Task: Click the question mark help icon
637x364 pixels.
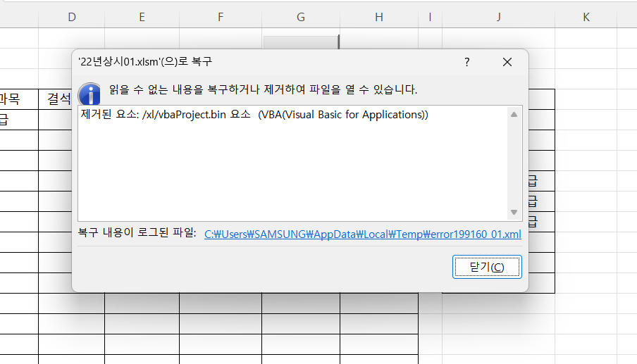Action: point(466,62)
